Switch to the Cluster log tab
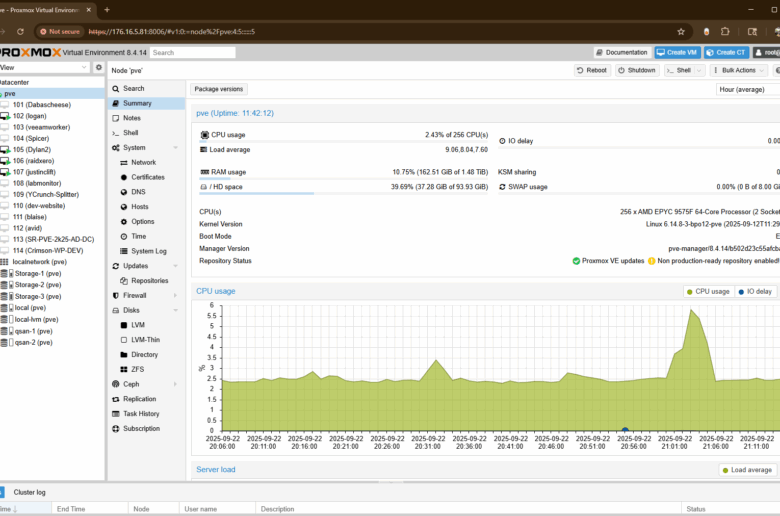 pos(28,492)
